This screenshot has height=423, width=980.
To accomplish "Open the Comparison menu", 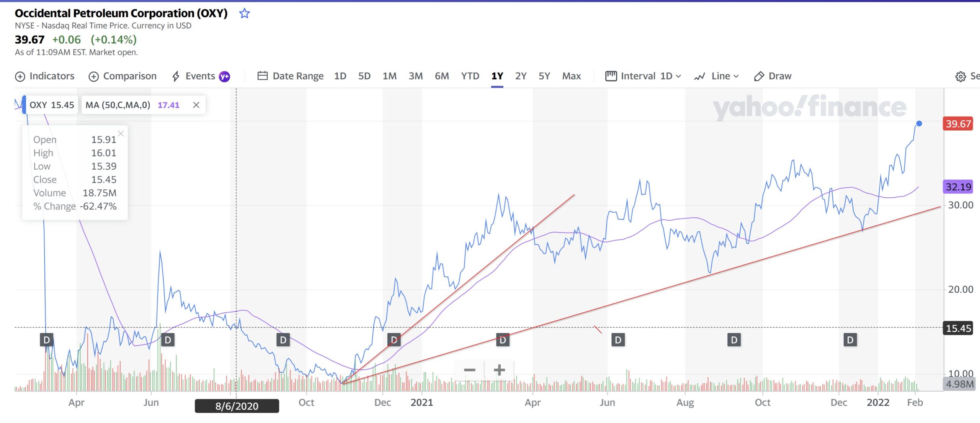I will click(x=122, y=76).
